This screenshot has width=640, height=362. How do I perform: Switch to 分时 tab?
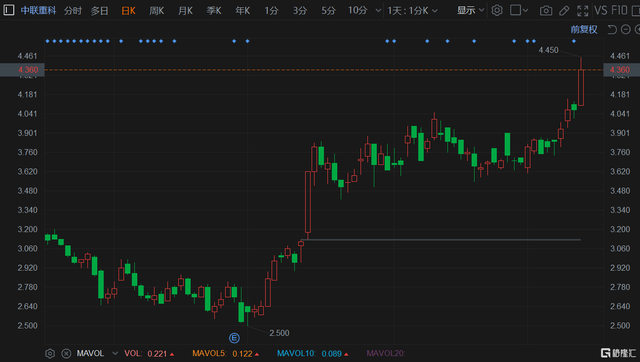(x=73, y=11)
